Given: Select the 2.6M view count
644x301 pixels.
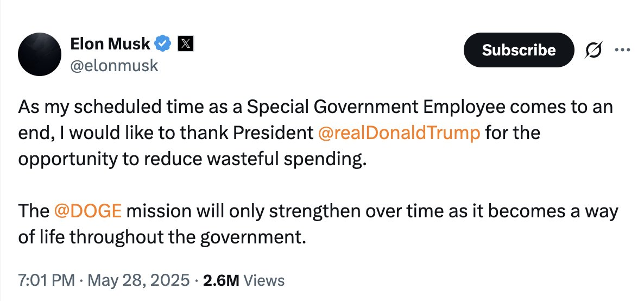Looking at the screenshot, I should pos(221,280).
